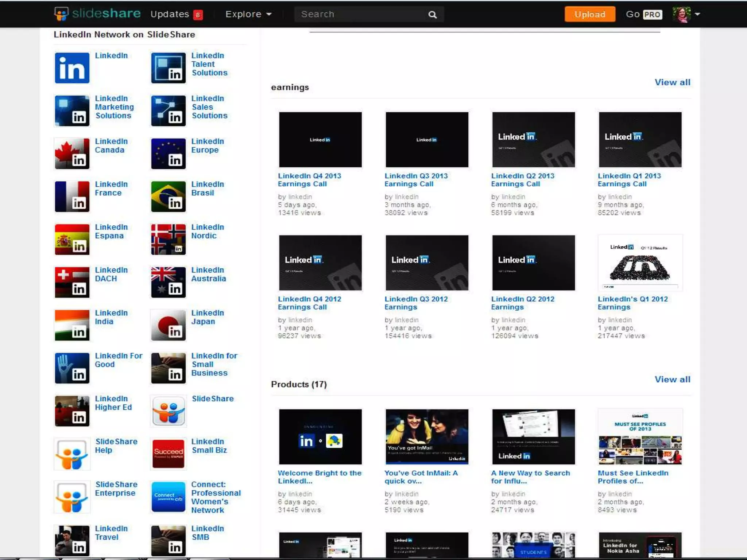Open Must See LinkedIn Profiles thumbnail

point(640,437)
